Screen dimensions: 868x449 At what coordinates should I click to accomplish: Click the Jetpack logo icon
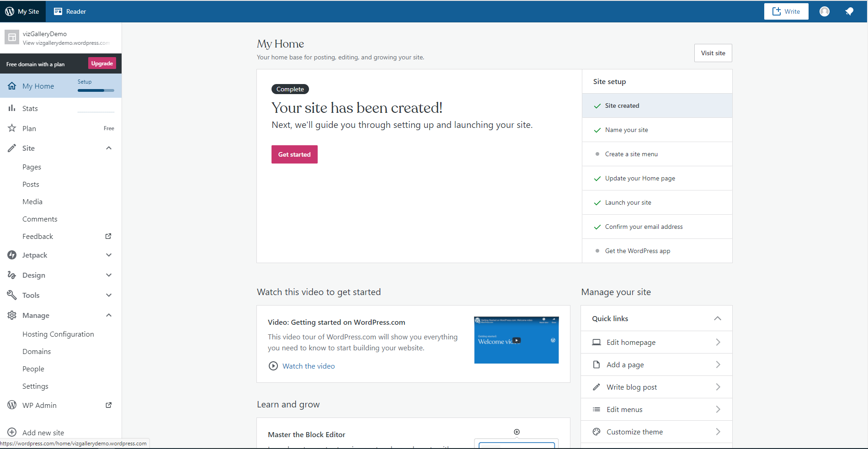(x=12, y=255)
